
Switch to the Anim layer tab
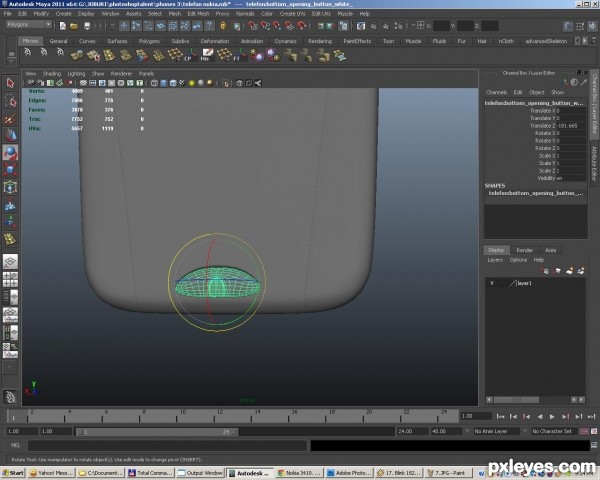pyautogui.click(x=550, y=250)
